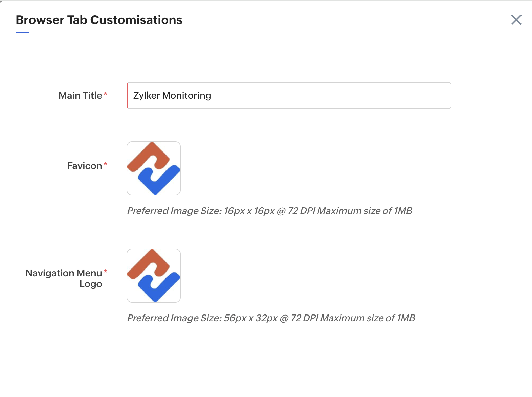Click the Favicon field label
The image size is (532, 397).
pos(85,166)
